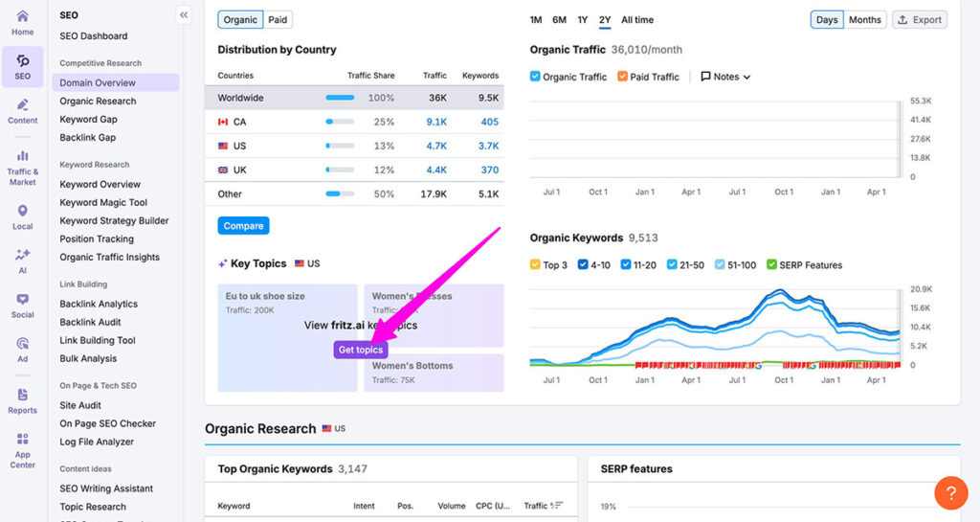
Task: Open the Social section icon
Action: point(22,305)
